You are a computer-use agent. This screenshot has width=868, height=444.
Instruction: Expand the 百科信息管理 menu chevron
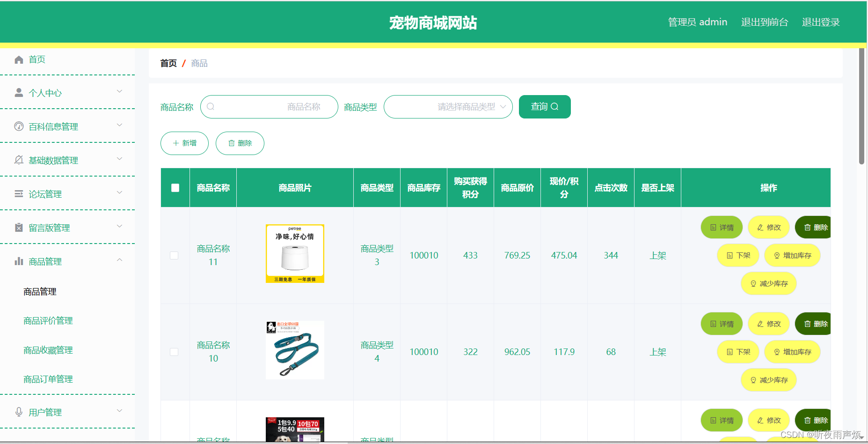(119, 125)
